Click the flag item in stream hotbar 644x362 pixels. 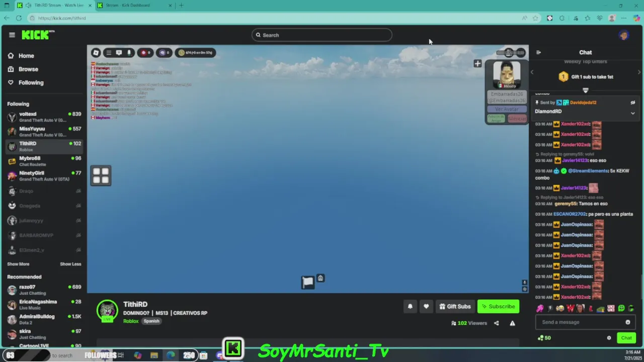pyautogui.click(x=308, y=282)
